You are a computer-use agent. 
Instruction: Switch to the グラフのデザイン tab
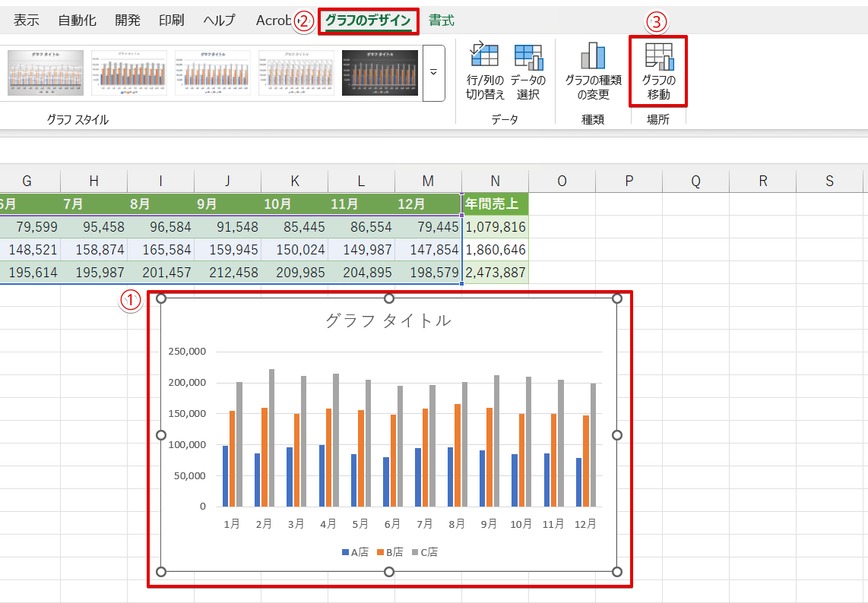point(368,21)
